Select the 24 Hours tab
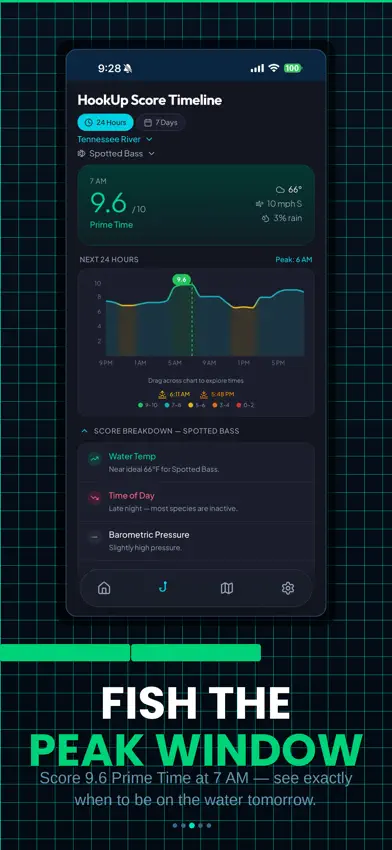392x850 pixels. pos(105,123)
